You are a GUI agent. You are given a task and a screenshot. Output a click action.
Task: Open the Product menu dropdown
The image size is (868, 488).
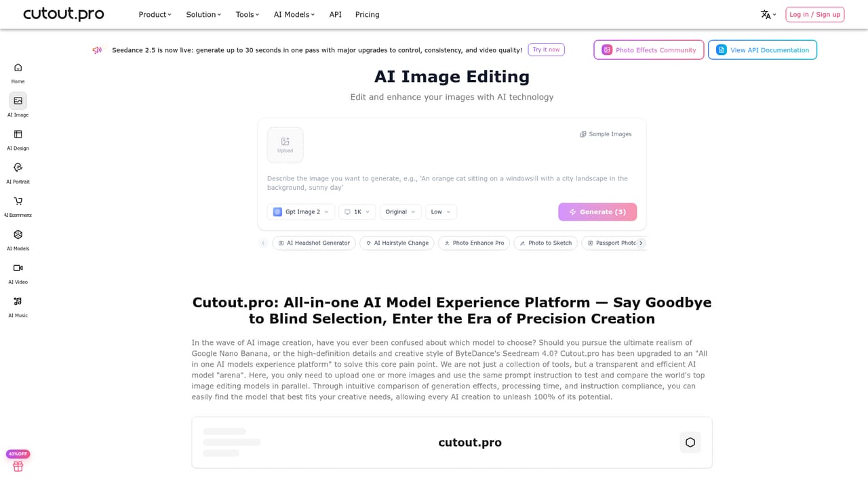point(155,14)
